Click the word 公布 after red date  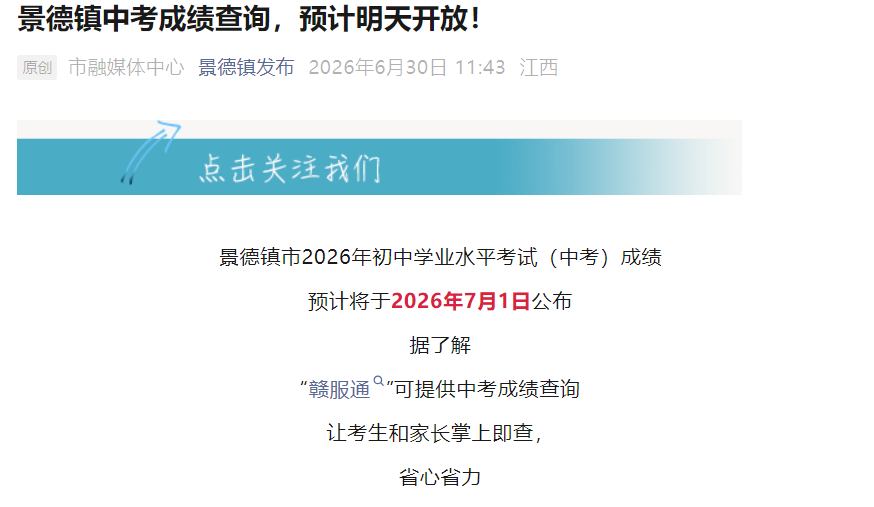tap(551, 301)
